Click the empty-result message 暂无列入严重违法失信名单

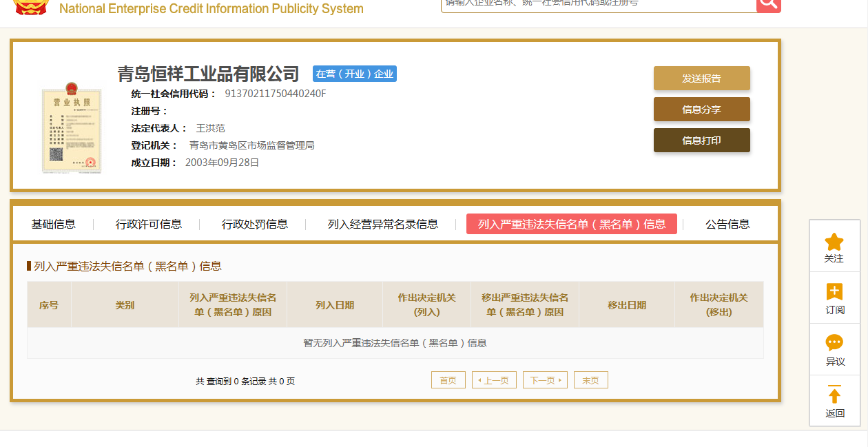[x=395, y=343]
